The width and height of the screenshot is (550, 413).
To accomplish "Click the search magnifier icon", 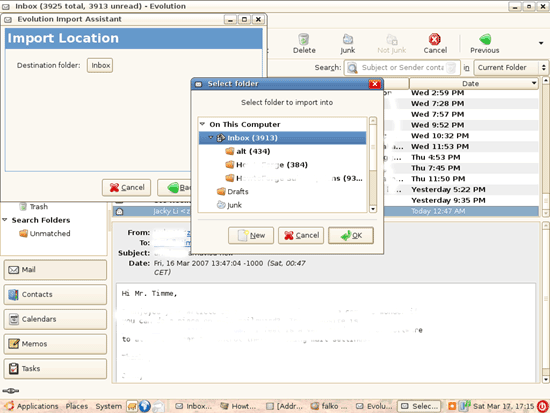I will [x=352, y=67].
